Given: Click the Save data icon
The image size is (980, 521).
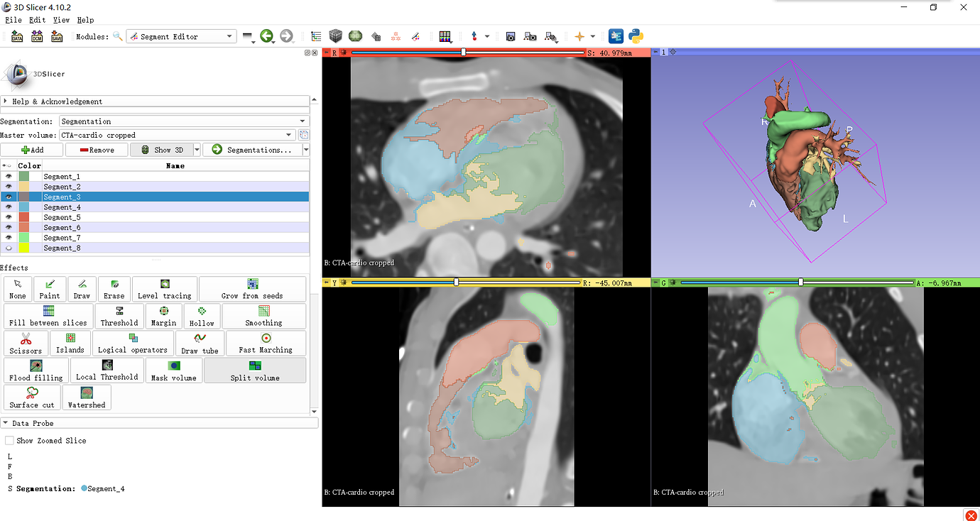Looking at the screenshot, I should click(57, 36).
